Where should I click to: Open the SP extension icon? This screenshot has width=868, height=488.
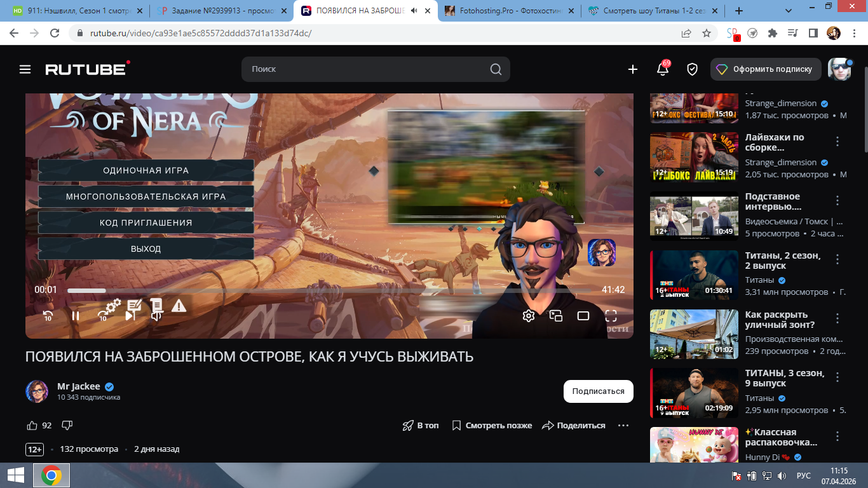pyautogui.click(x=733, y=34)
